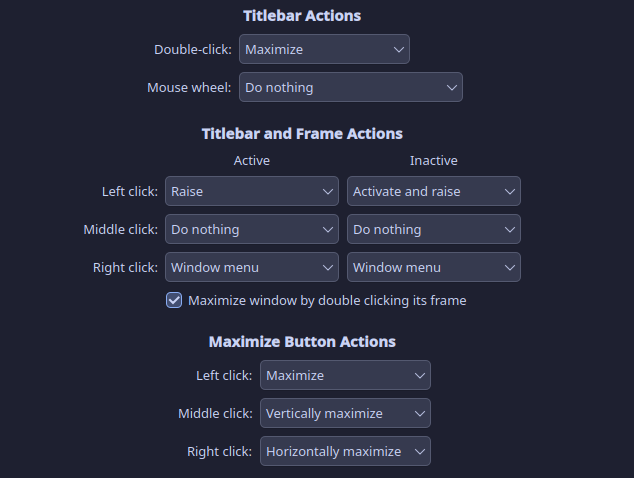Click the Inactive column header
The width and height of the screenshot is (634, 478).
[x=434, y=160]
